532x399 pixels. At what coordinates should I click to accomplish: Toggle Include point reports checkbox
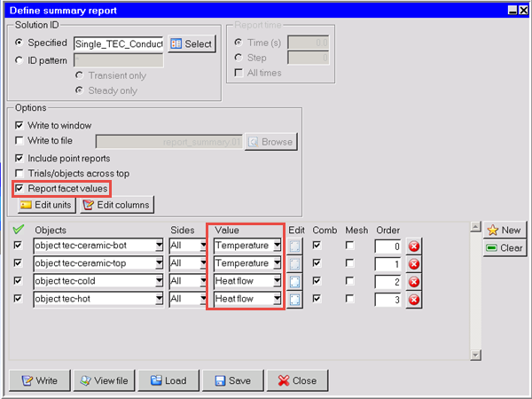tap(20, 159)
